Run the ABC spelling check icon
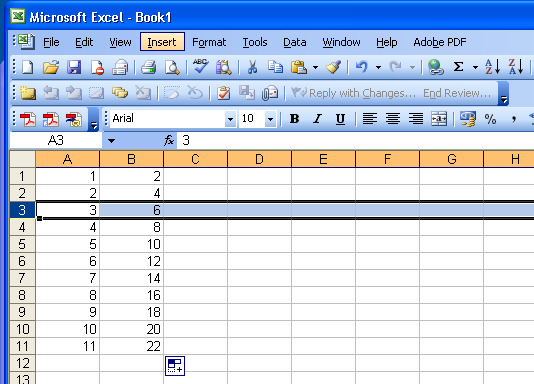Screen dimensions: 534x384 coord(200,66)
